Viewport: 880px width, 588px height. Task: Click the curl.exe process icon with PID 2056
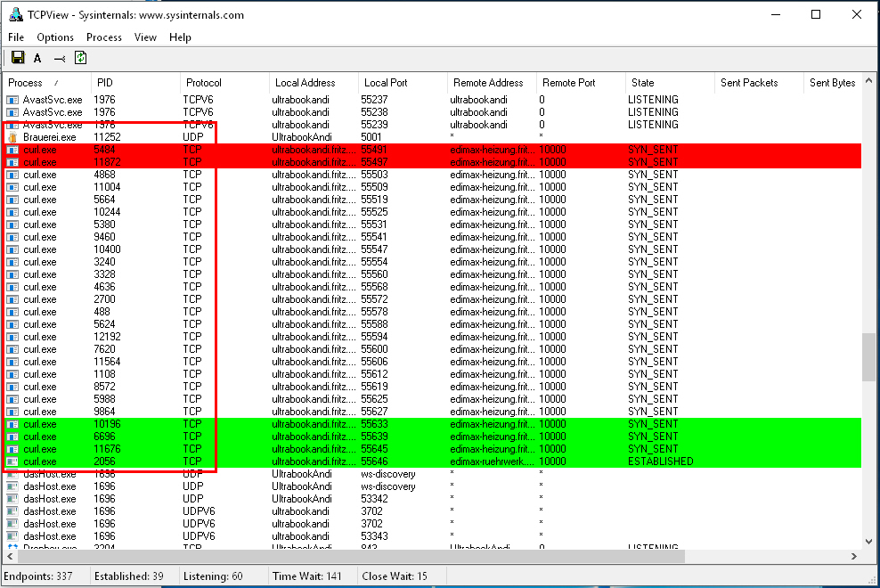pyautogui.click(x=12, y=461)
